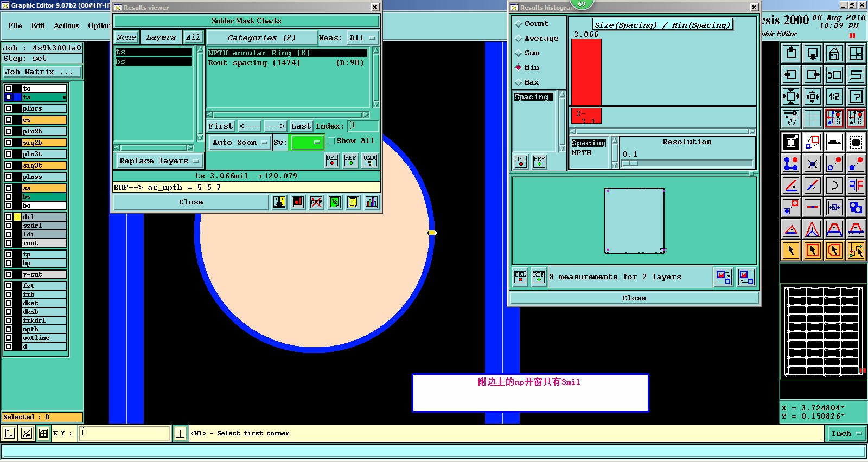Click the 1:2 zoom scale icon
Screen dimensions: 868x462
834,97
